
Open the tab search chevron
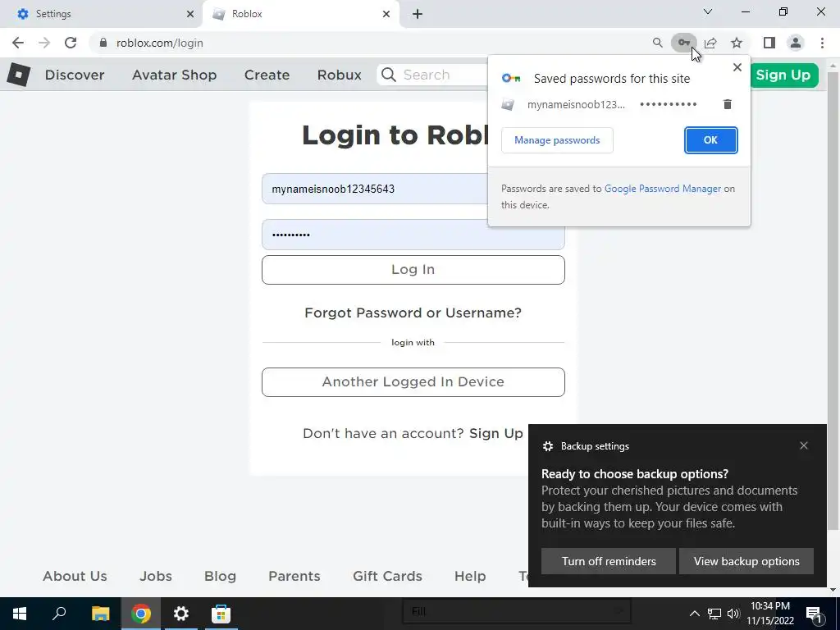click(x=708, y=11)
